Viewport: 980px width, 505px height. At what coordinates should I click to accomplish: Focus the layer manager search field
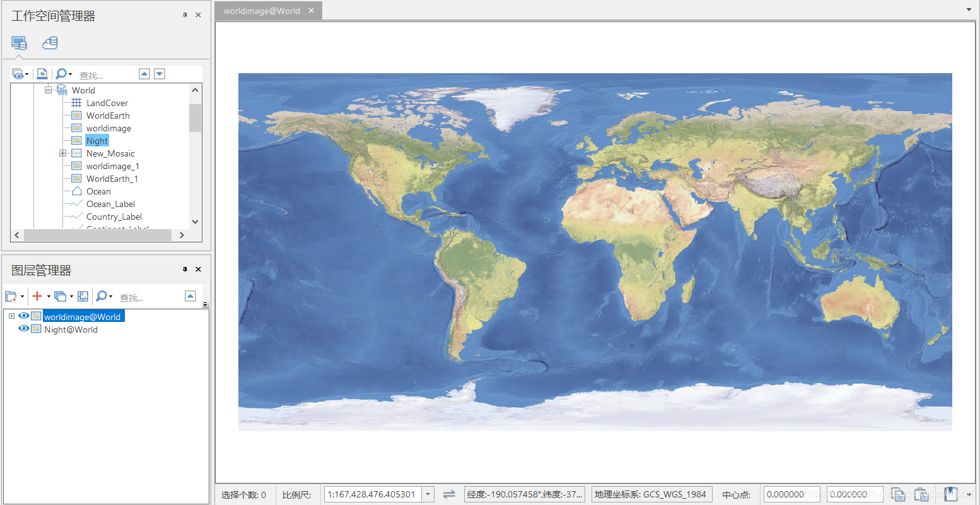148,297
